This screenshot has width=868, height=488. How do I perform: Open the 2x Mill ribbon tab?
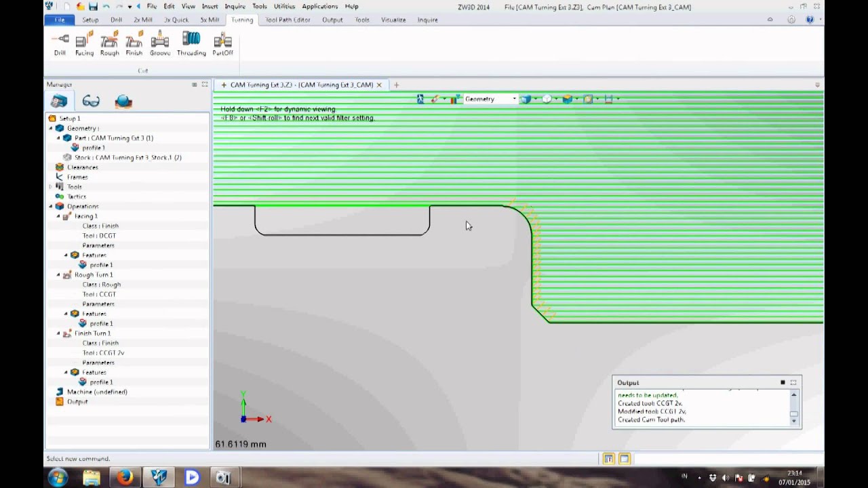click(x=142, y=20)
